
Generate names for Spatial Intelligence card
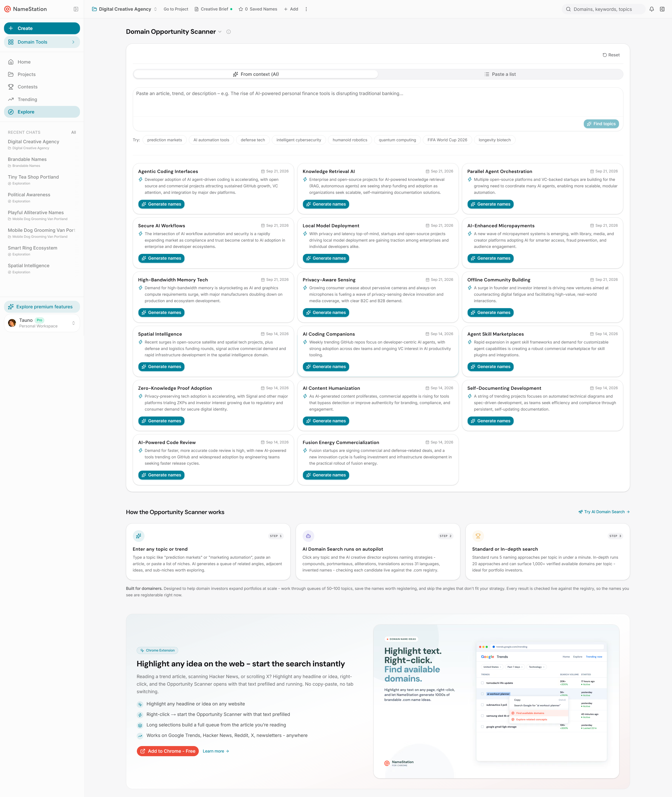pos(161,367)
